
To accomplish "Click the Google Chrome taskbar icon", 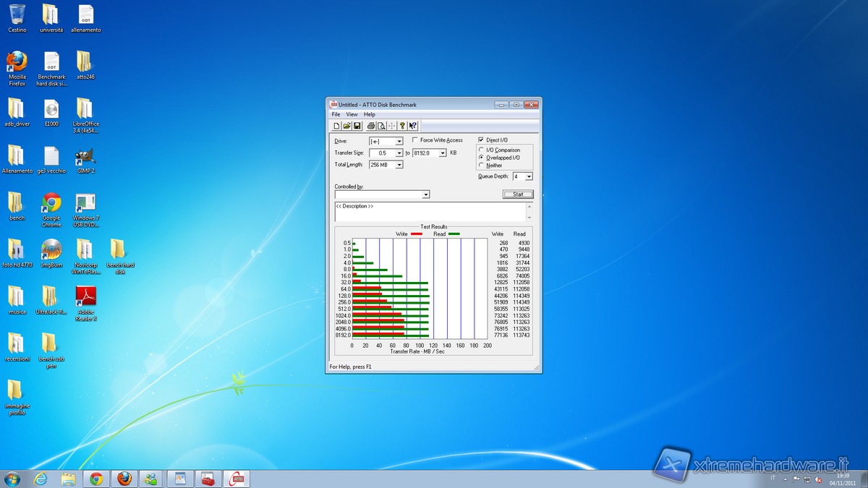I will click(96, 479).
